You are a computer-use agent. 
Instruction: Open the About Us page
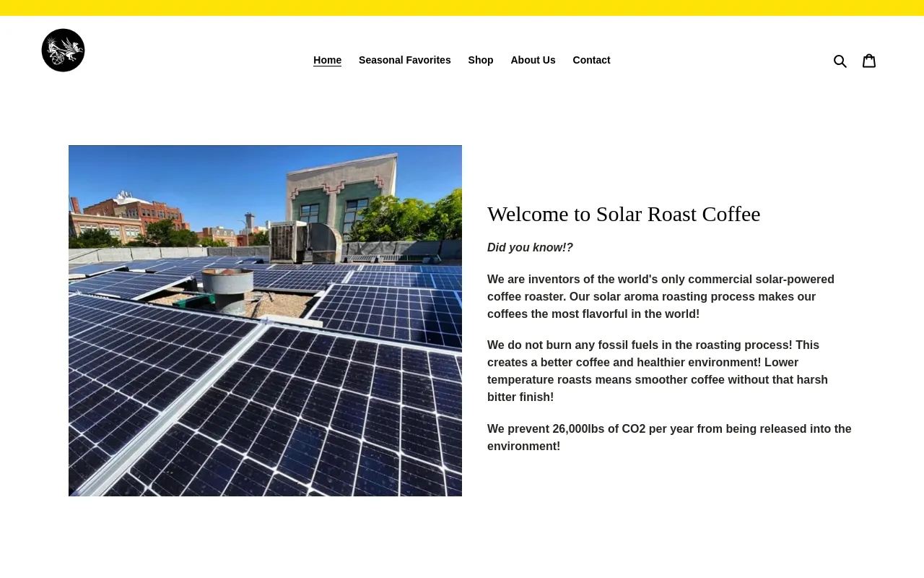click(533, 60)
